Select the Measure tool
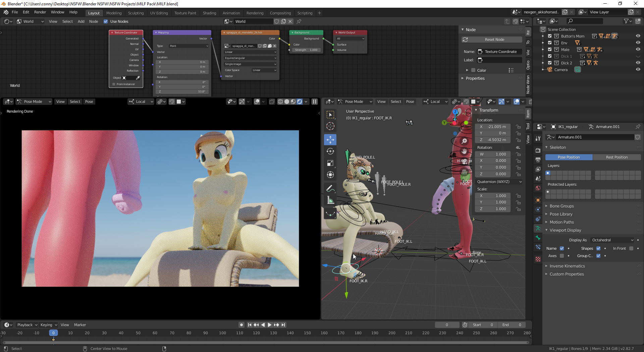Screen dimensions: 644x352 330,200
